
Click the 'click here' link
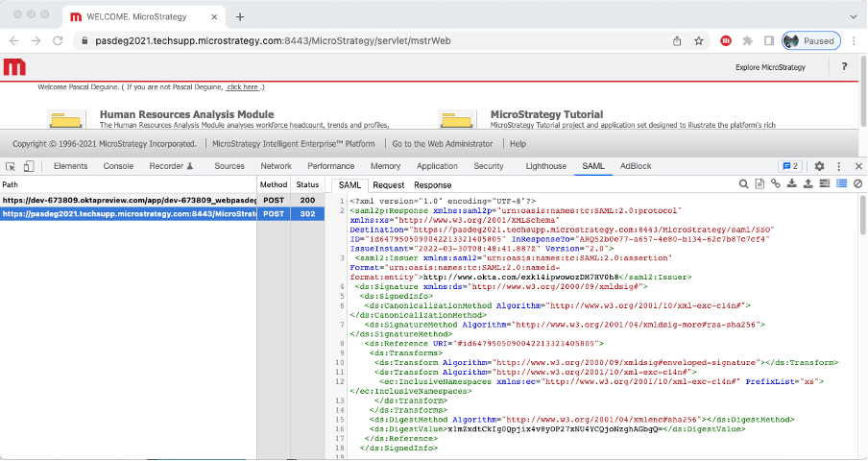click(x=243, y=87)
